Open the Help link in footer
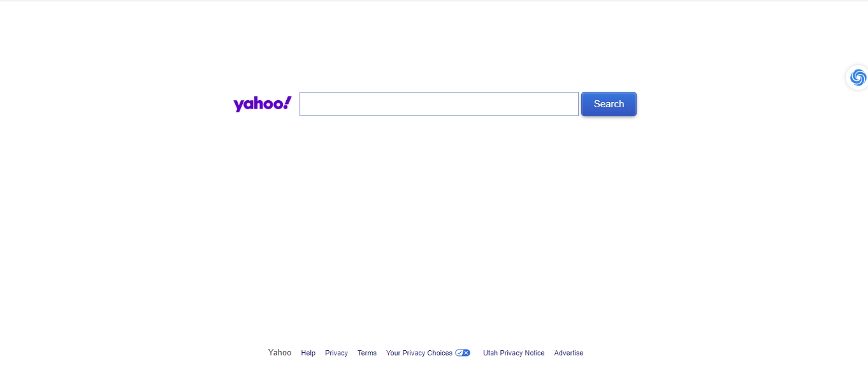The image size is (868, 386). [308, 353]
